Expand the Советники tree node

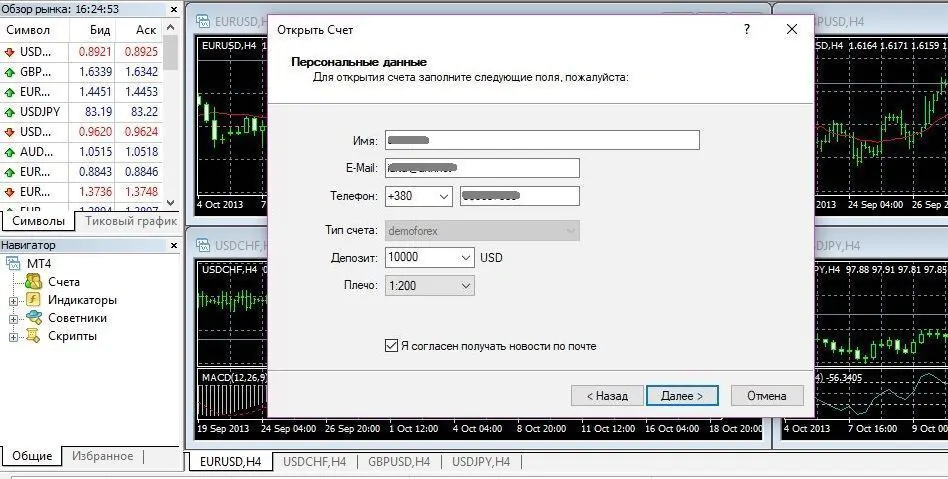[13, 319]
